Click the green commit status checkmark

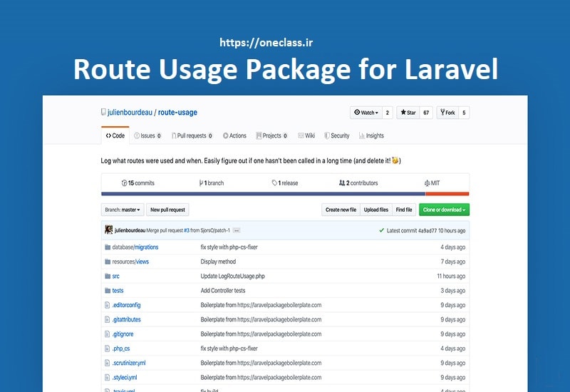point(381,230)
